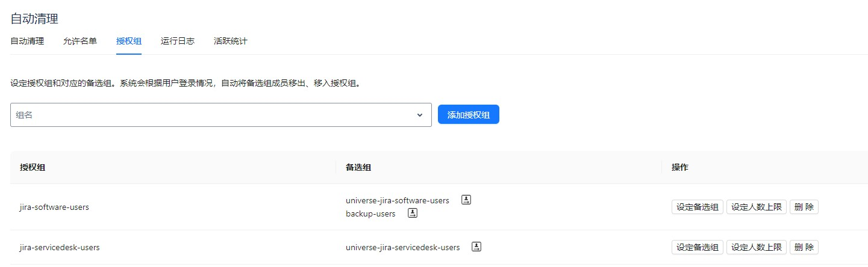Click the icon beside backup-users

[413, 213]
